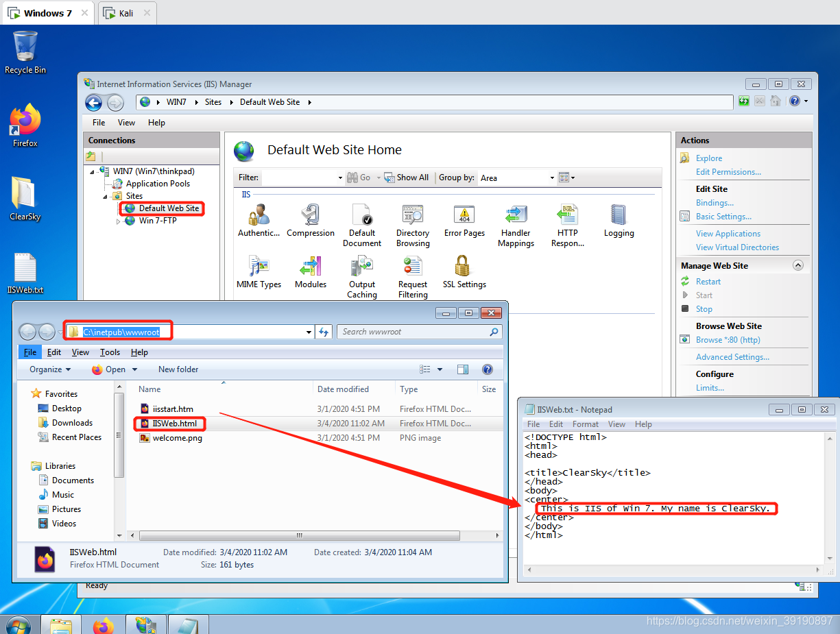Open the Modules feature icon

click(311, 272)
